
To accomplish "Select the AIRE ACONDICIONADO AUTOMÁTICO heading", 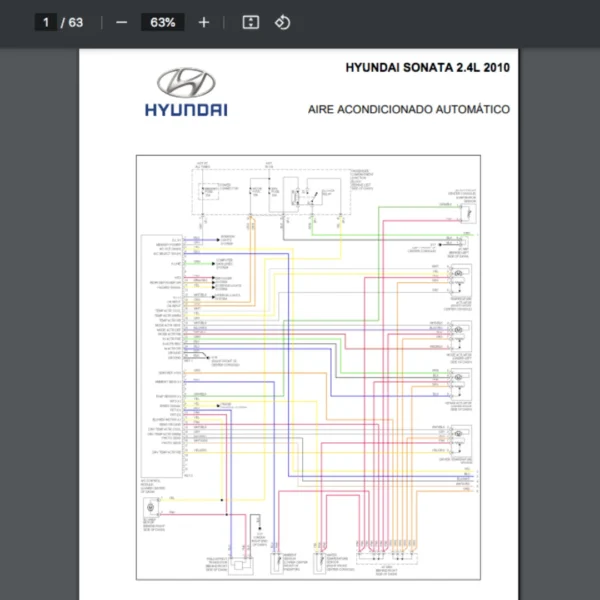I will 408,110.
